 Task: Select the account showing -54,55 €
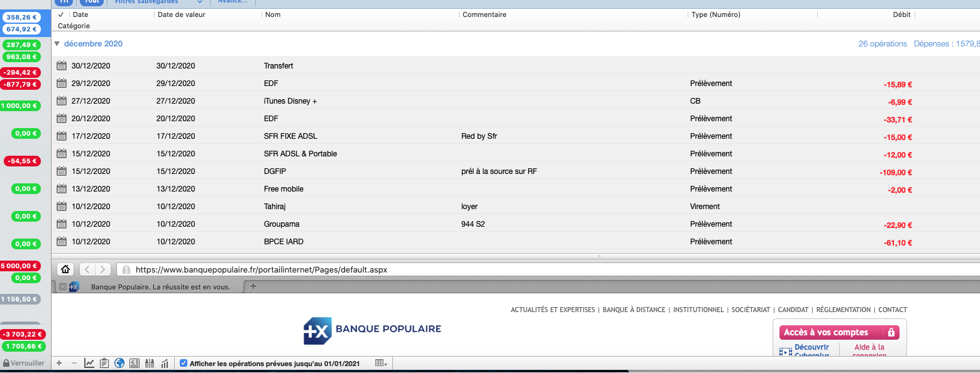22,161
